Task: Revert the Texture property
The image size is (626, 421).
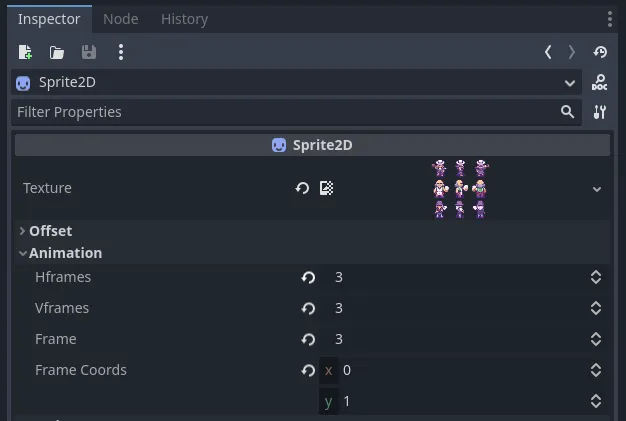Action: coord(302,188)
